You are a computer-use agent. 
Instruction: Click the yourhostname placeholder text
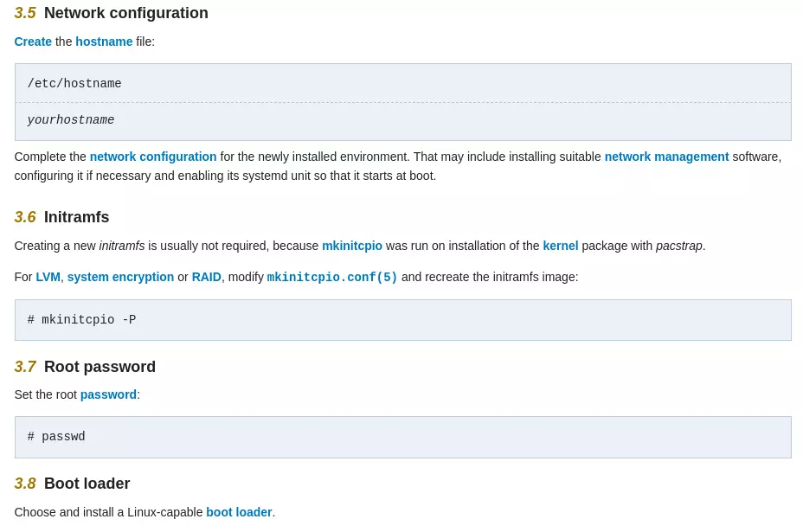pyautogui.click(x=71, y=120)
